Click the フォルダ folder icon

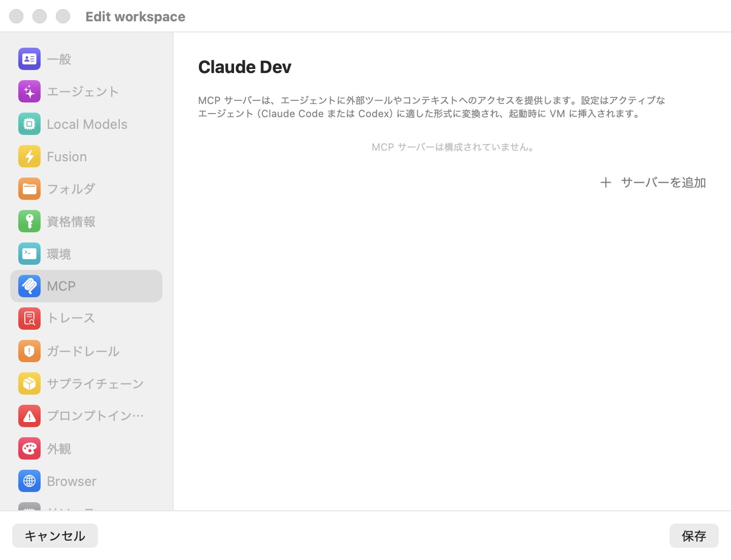pyautogui.click(x=29, y=189)
